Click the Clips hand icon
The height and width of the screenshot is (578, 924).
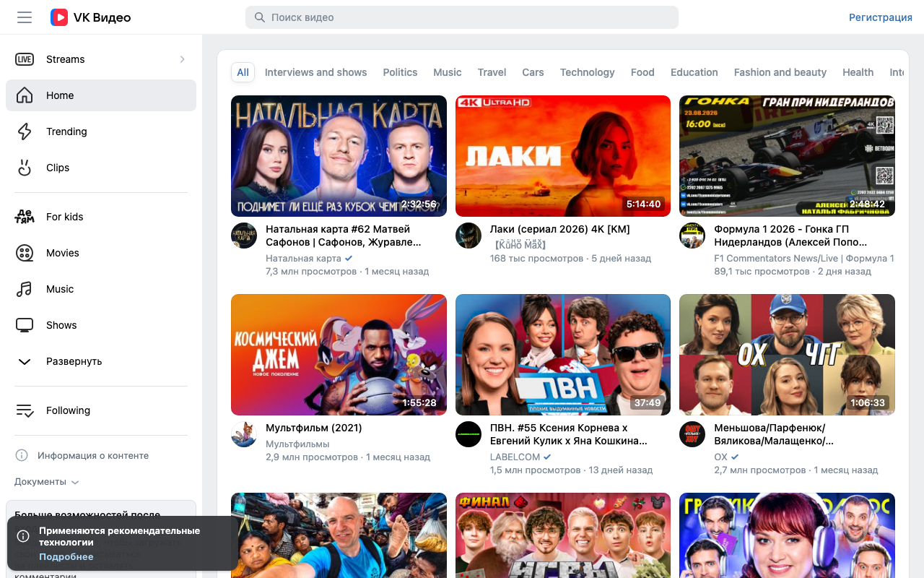pyautogui.click(x=25, y=168)
